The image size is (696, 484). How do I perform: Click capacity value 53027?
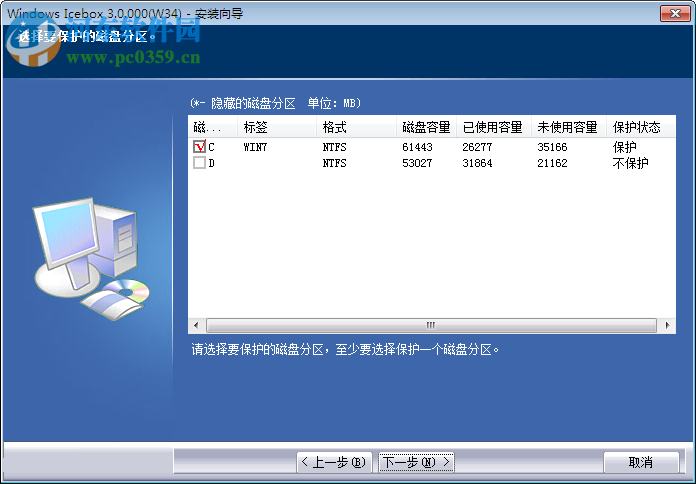pyautogui.click(x=417, y=163)
